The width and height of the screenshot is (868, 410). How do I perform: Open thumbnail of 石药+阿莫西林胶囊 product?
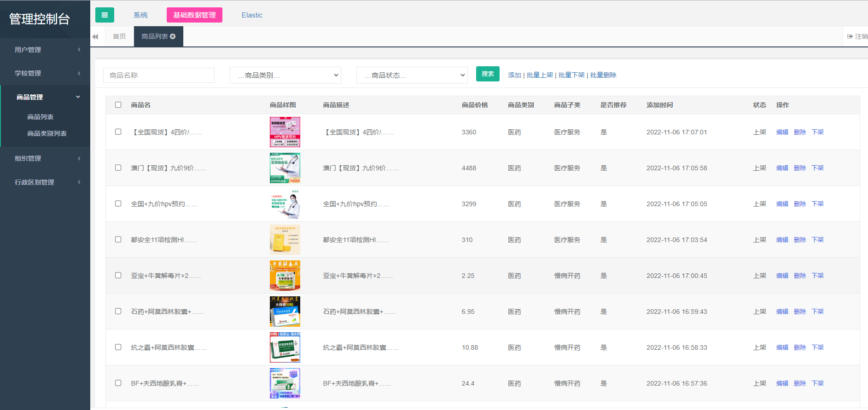click(x=285, y=312)
